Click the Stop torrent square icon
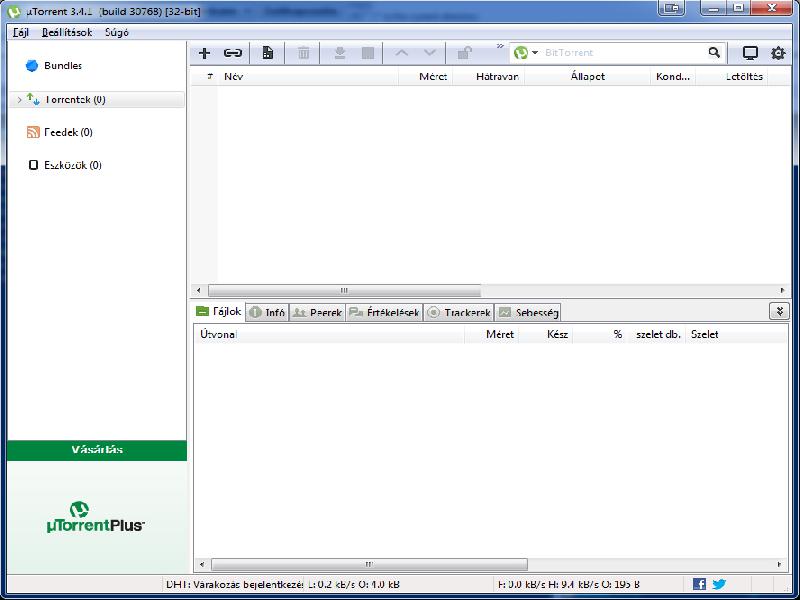This screenshot has height=600, width=800. pos(368,53)
